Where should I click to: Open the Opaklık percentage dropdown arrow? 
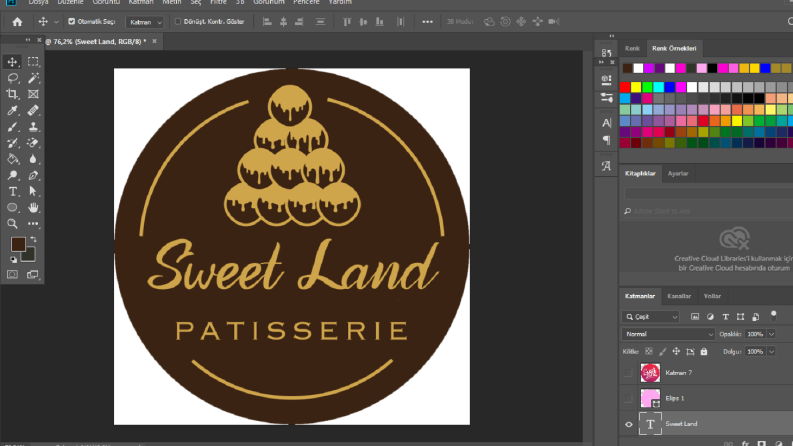click(x=771, y=334)
